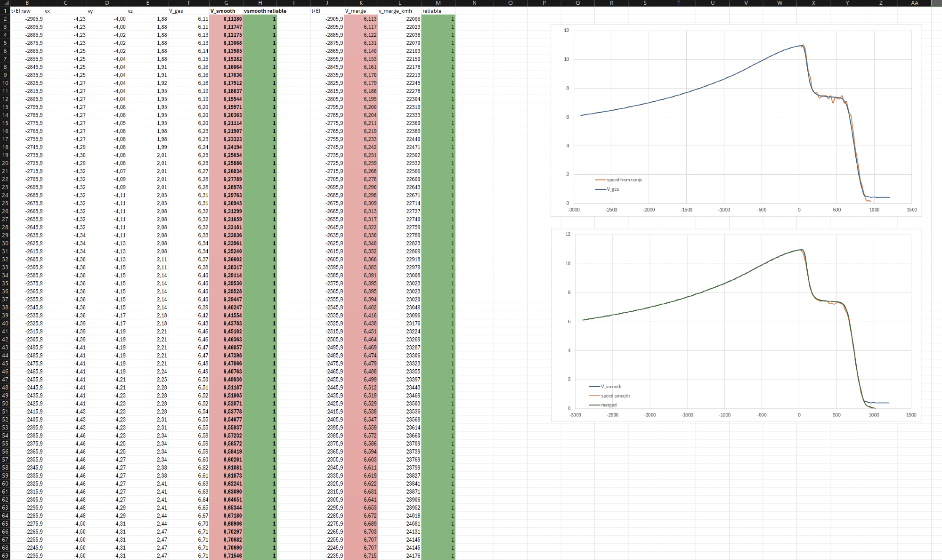Click the row 25 header

coord(5,203)
